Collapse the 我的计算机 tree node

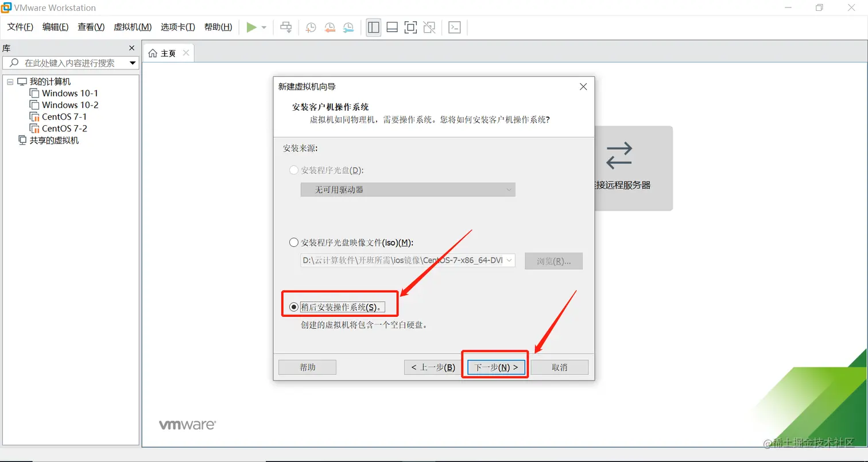point(10,82)
